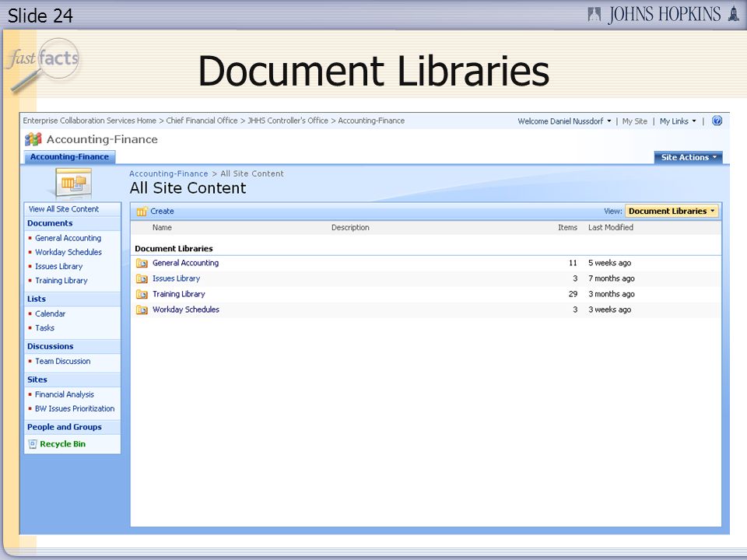The height and width of the screenshot is (560, 747).
Task: Click the Create link
Action: 162,212
